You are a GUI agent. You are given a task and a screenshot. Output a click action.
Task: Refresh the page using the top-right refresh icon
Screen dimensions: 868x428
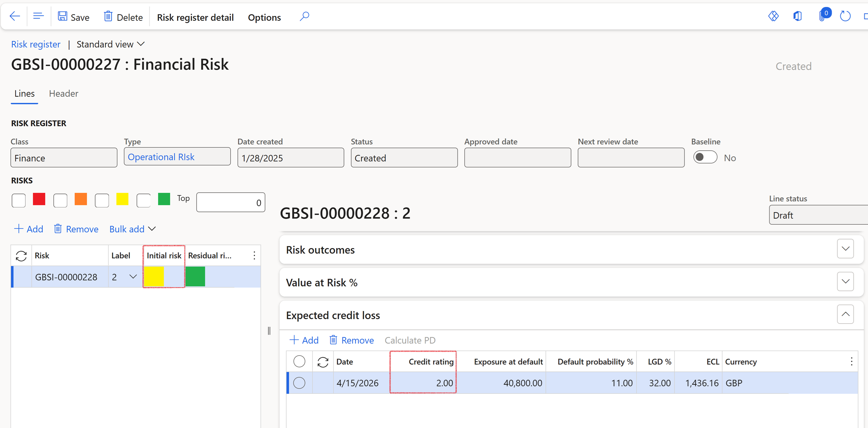click(x=846, y=16)
